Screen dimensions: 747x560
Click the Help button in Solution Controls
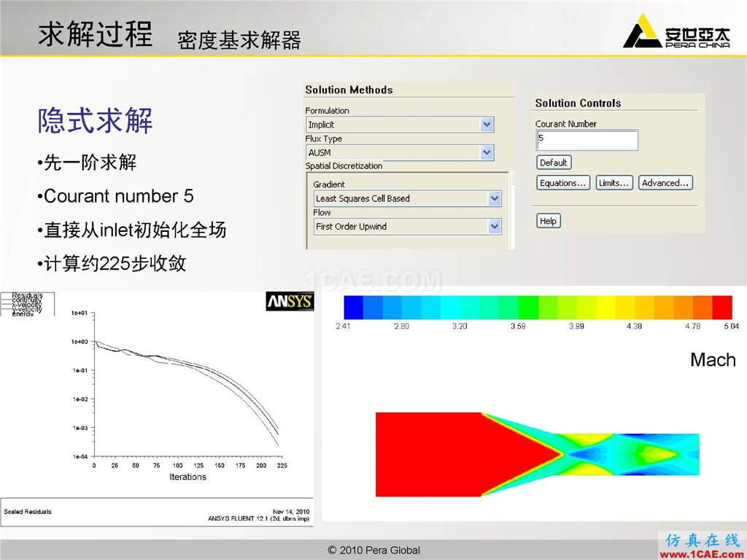coord(549,221)
